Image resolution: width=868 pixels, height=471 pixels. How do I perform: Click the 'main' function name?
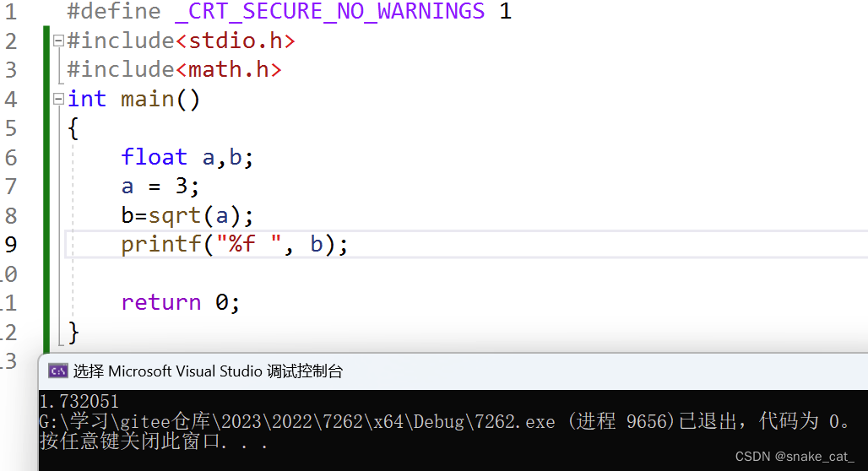(x=147, y=99)
